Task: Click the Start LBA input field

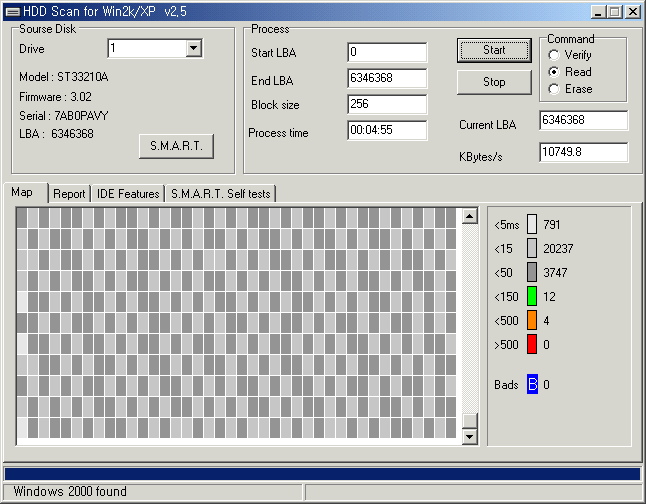Action: coord(387,52)
